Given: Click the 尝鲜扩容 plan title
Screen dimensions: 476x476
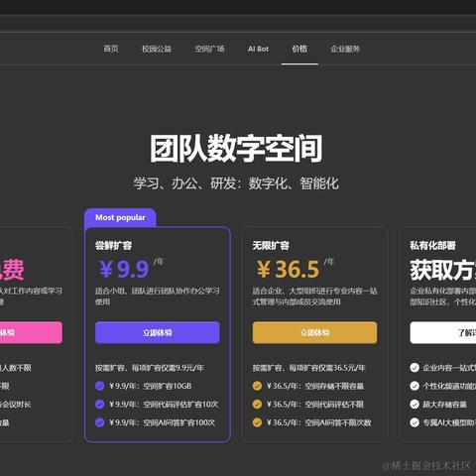Looking at the screenshot, I should click(x=113, y=245).
